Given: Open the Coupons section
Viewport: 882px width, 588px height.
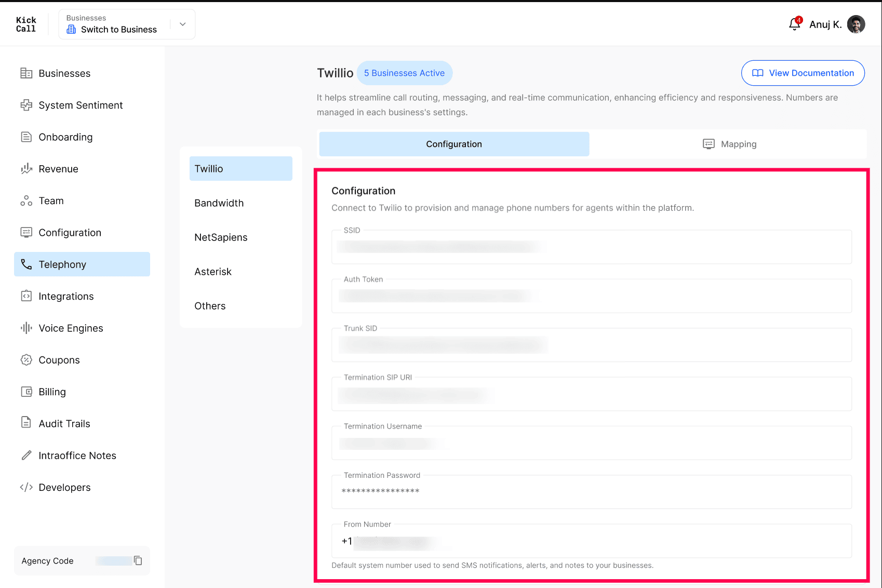Looking at the screenshot, I should (82, 360).
